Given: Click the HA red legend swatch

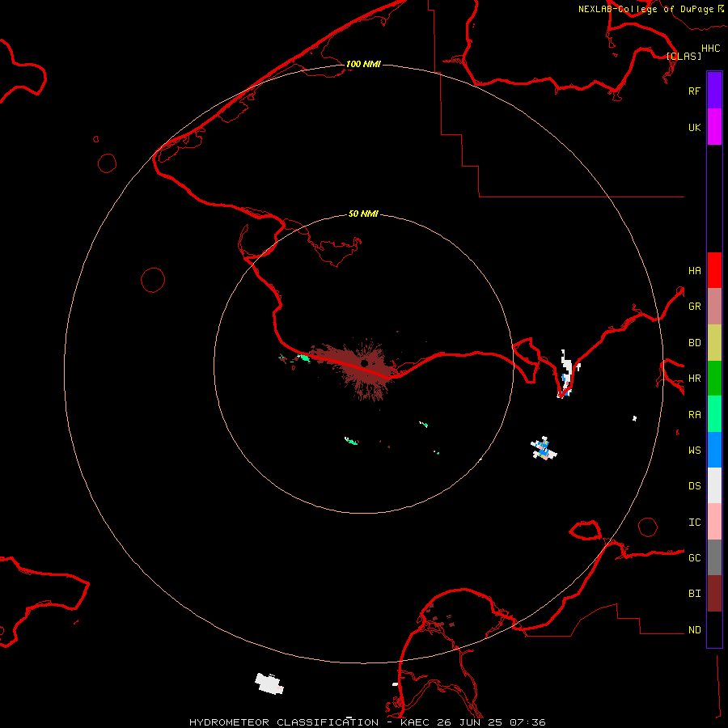Looking at the screenshot, I should [714, 270].
